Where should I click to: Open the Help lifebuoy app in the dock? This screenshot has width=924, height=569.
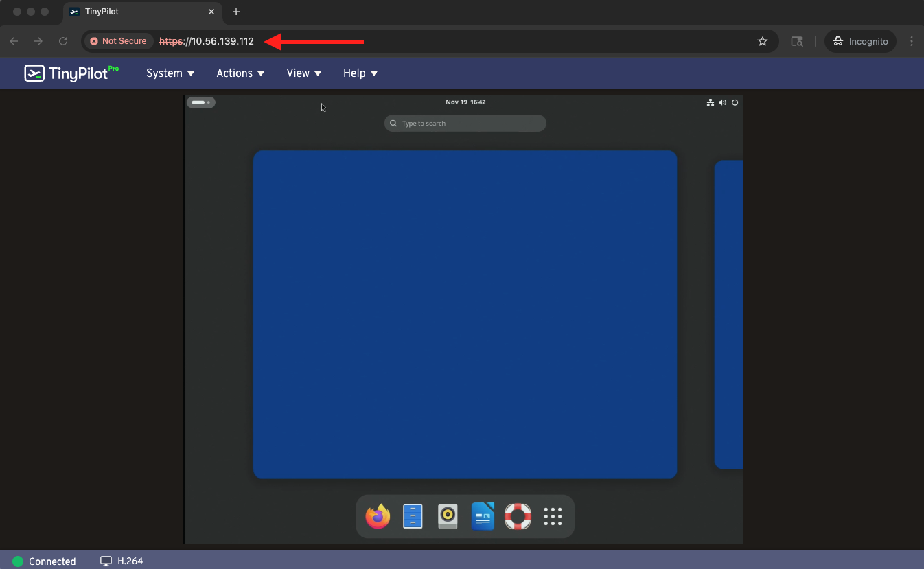click(518, 516)
